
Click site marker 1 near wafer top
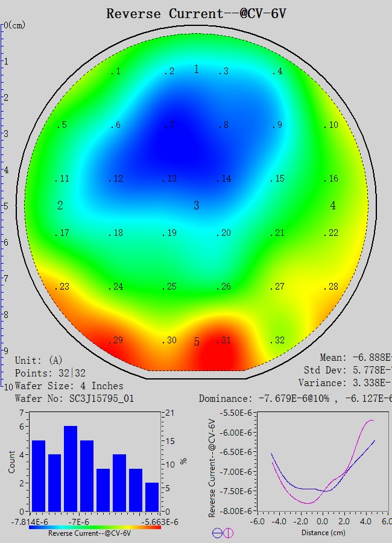click(x=196, y=69)
